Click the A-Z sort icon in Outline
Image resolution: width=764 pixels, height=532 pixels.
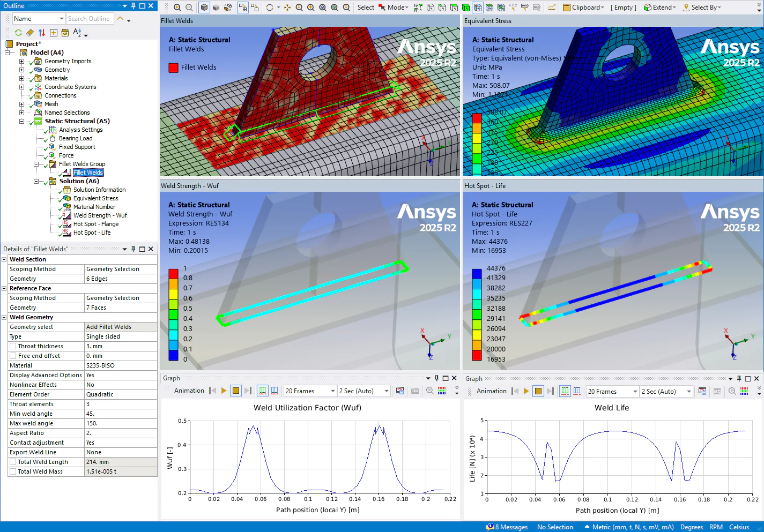tap(77, 33)
